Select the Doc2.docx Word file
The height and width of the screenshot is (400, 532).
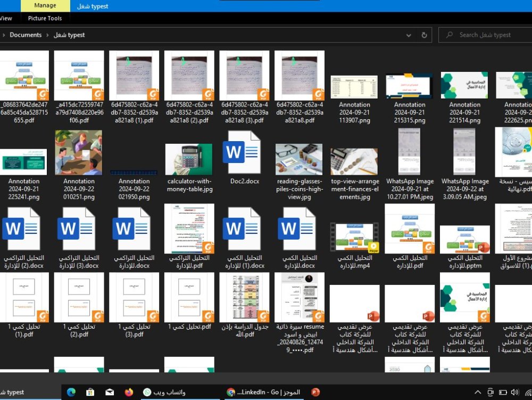tap(244, 158)
